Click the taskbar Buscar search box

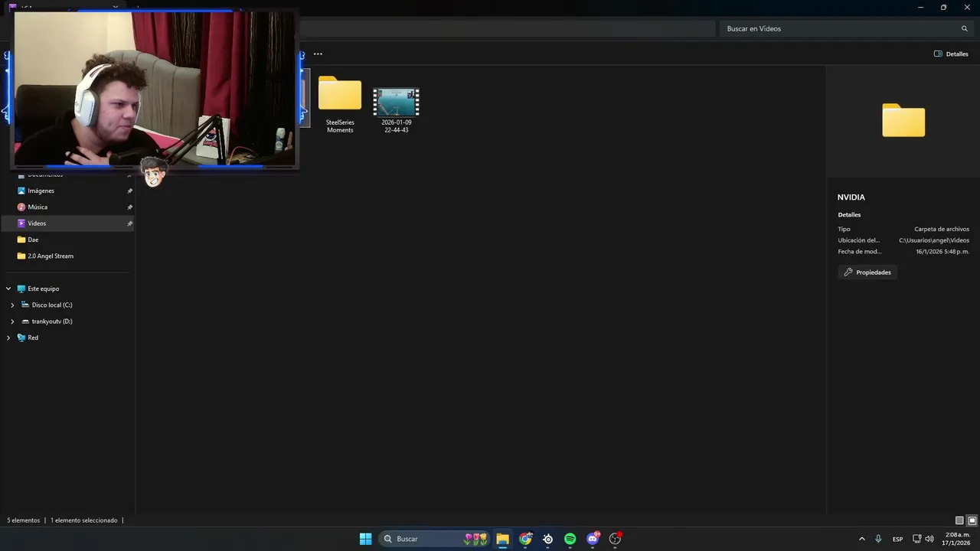point(434,539)
